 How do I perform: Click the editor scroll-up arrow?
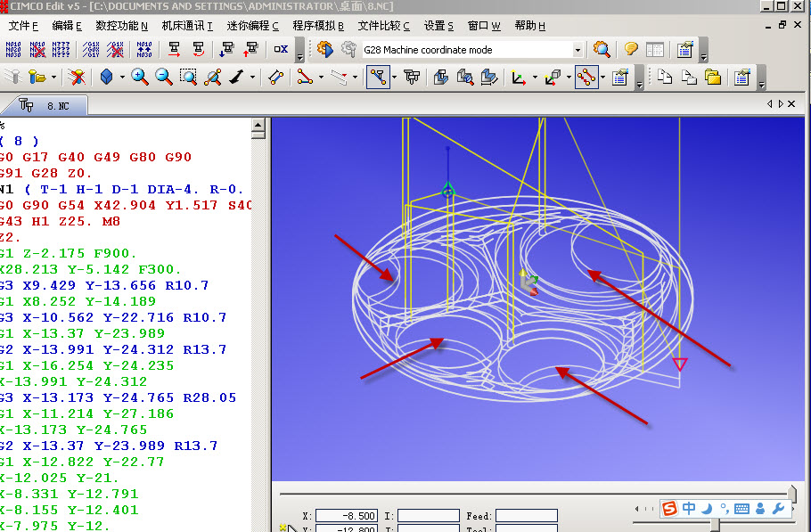[258, 125]
